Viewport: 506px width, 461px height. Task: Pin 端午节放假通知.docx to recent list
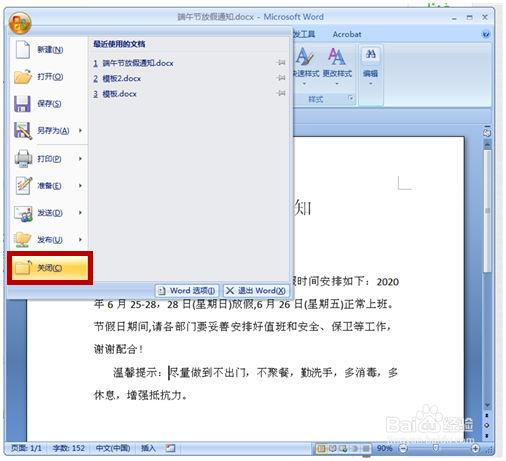pos(281,63)
